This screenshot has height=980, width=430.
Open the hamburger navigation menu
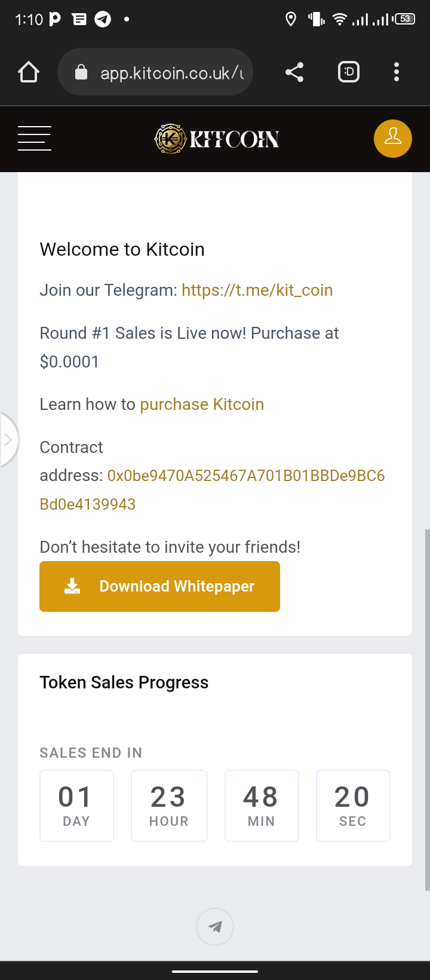tap(35, 139)
